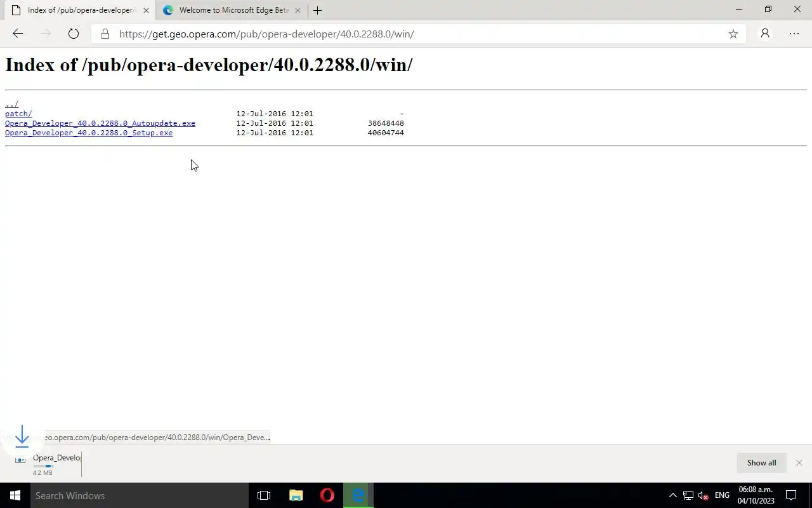Launch Opera from the taskbar
This screenshot has width=812, height=508.
click(x=327, y=495)
